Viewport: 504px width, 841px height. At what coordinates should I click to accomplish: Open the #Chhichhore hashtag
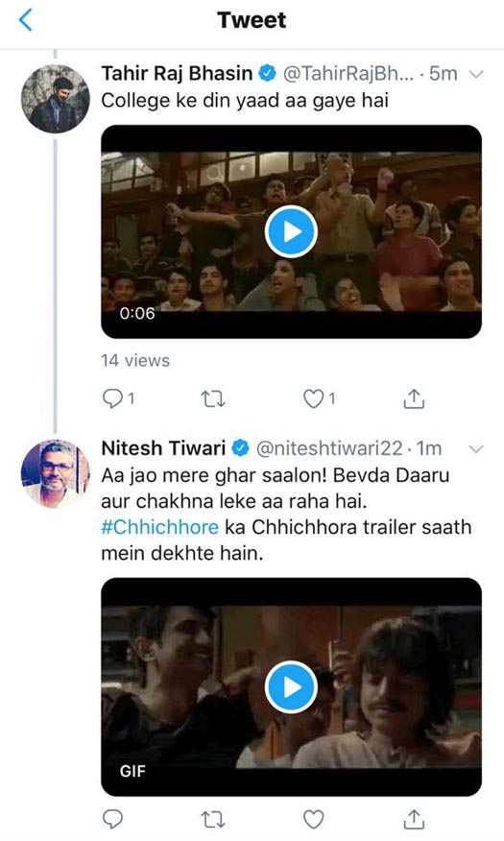tap(159, 527)
